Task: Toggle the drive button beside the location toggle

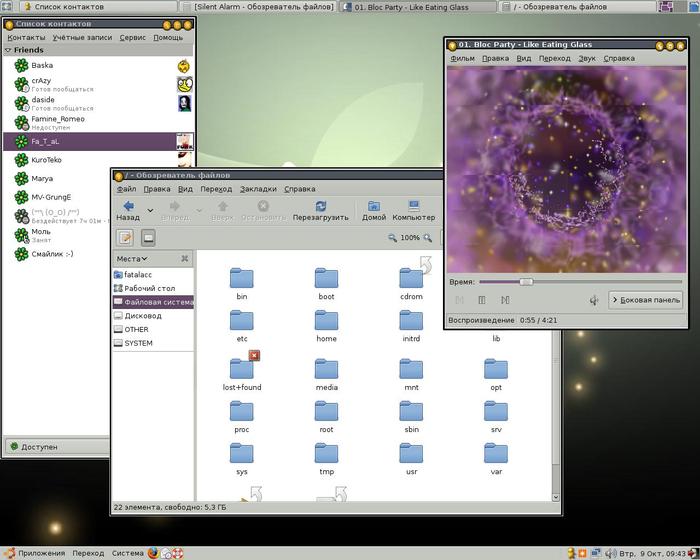Action: tap(148, 238)
